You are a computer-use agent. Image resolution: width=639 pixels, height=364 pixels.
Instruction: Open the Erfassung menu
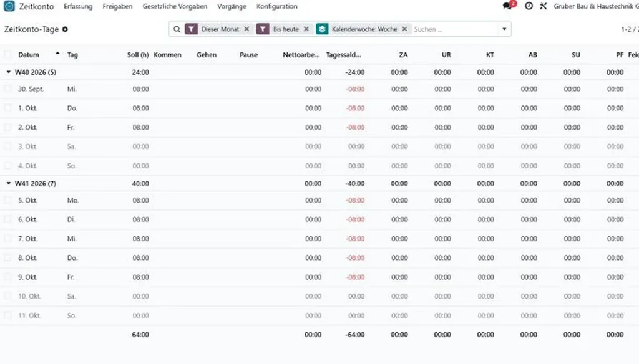78,6
